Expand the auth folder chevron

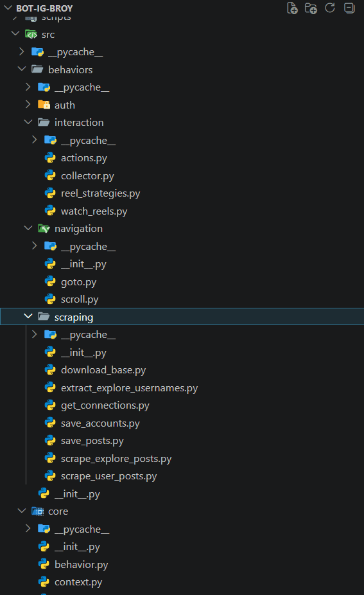pos(28,104)
